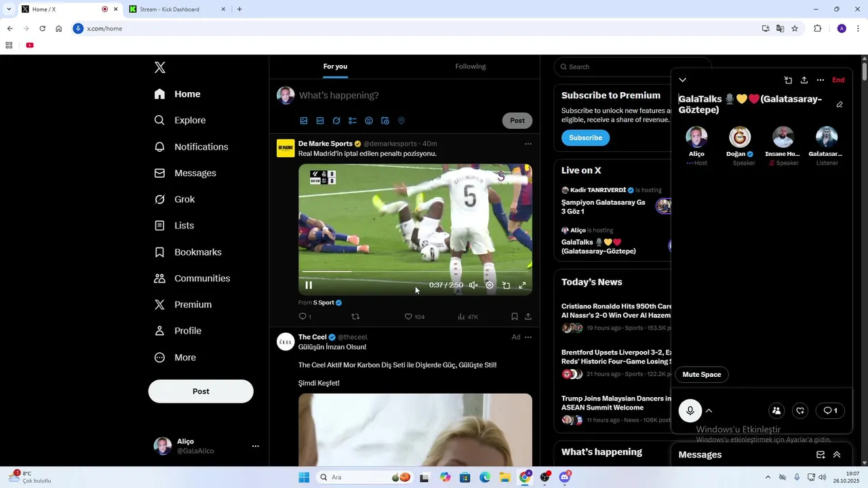868x488 pixels.
Task: Open the video playback settings gear
Action: pos(490,285)
